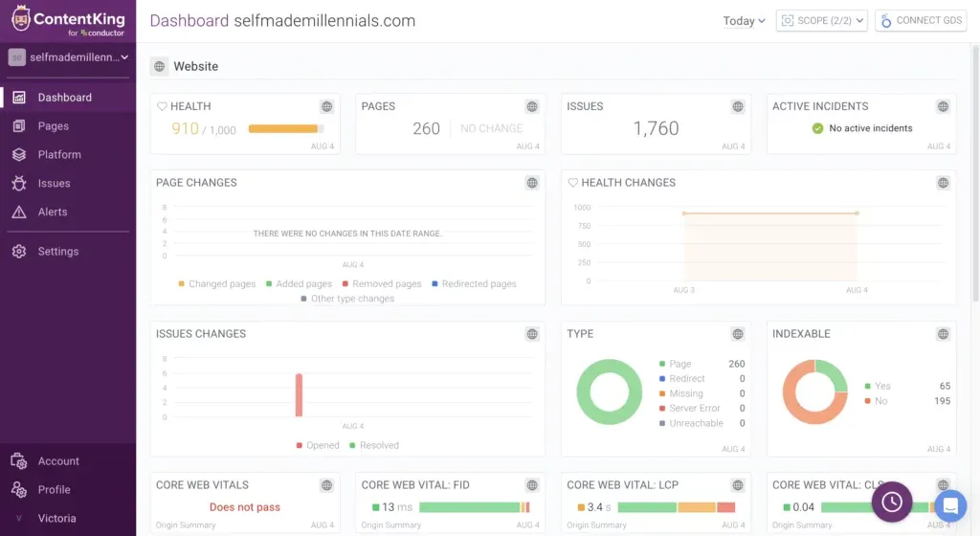Click the Profile icon in sidebar

pos(19,490)
